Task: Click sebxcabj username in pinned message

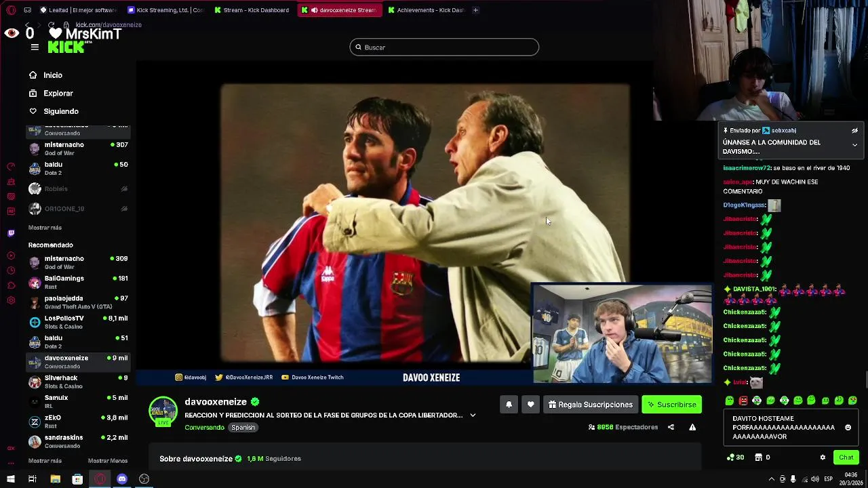Action: coord(783,131)
